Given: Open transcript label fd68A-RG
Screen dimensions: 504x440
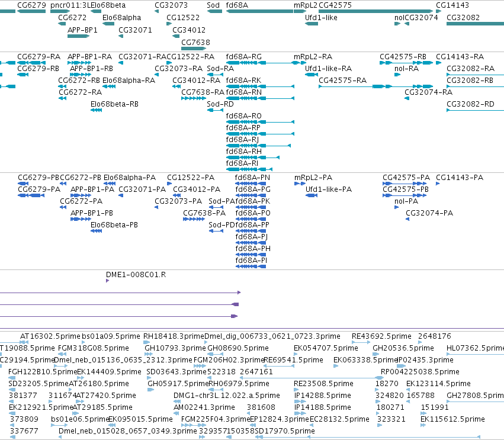Looking at the screenshot, I should coord(243,57).
